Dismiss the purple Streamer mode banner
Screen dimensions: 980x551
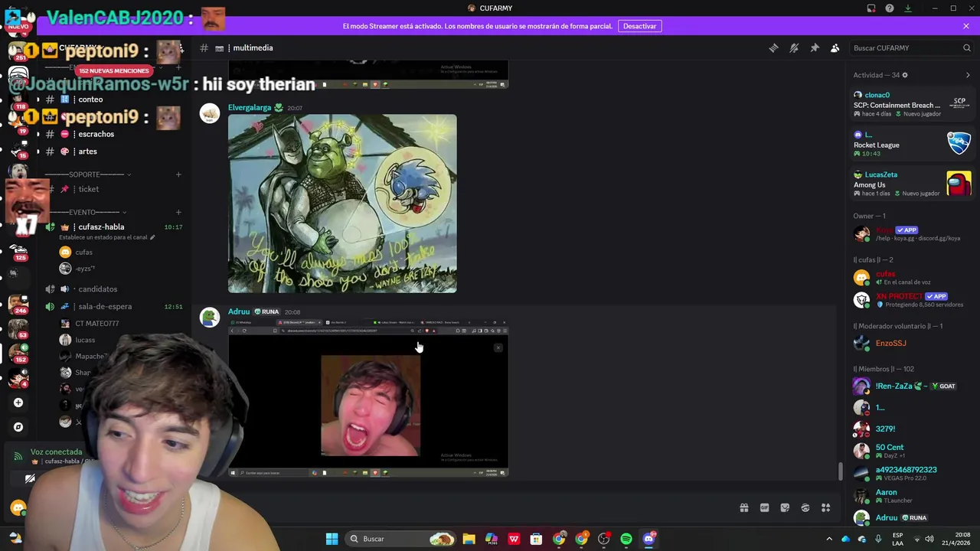tap(965, 26)
